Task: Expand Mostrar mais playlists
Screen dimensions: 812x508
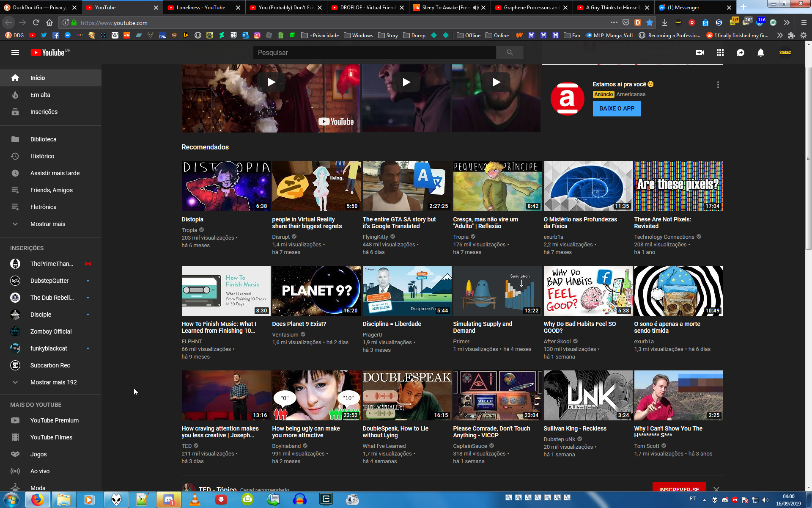Action: (51, 224)
